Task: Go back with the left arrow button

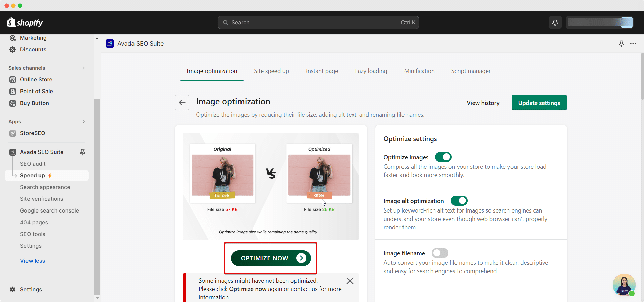Action: point(182,102)
